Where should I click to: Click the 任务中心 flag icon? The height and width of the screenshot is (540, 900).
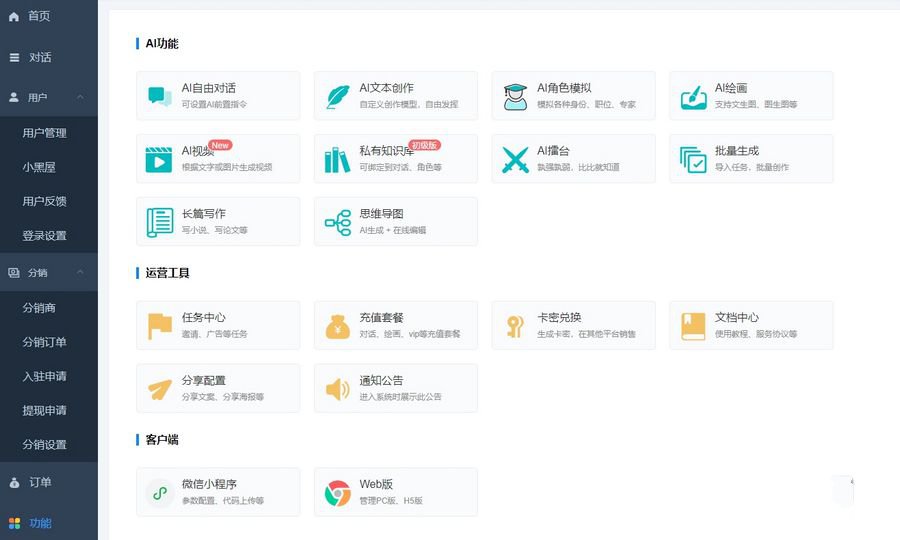pyautogui.click(x=160, y=326)
